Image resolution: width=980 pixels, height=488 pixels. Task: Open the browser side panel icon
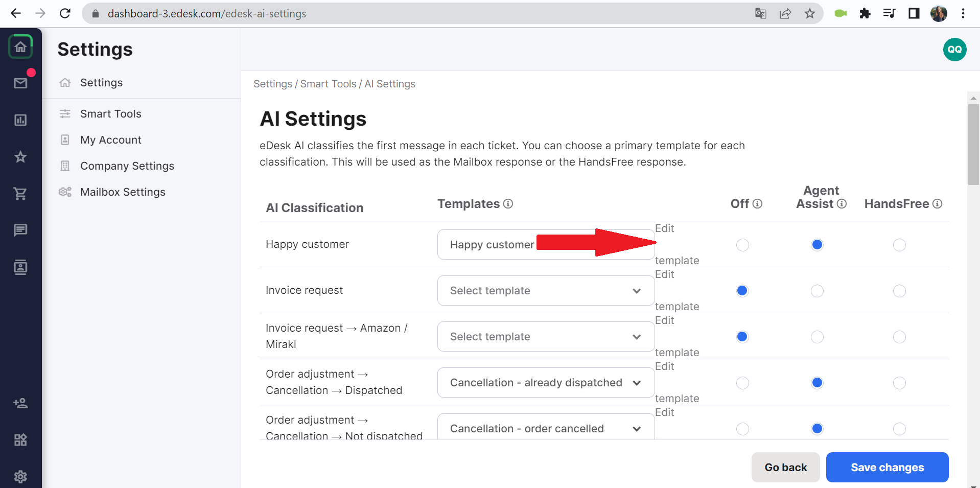pyautogui.click(x=914, y=13)
